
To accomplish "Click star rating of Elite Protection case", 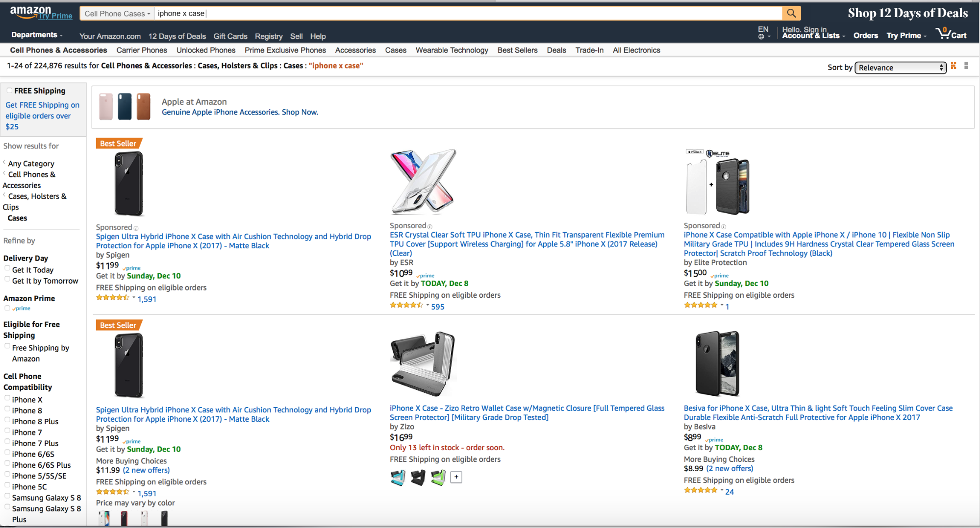I will [700, 305].
